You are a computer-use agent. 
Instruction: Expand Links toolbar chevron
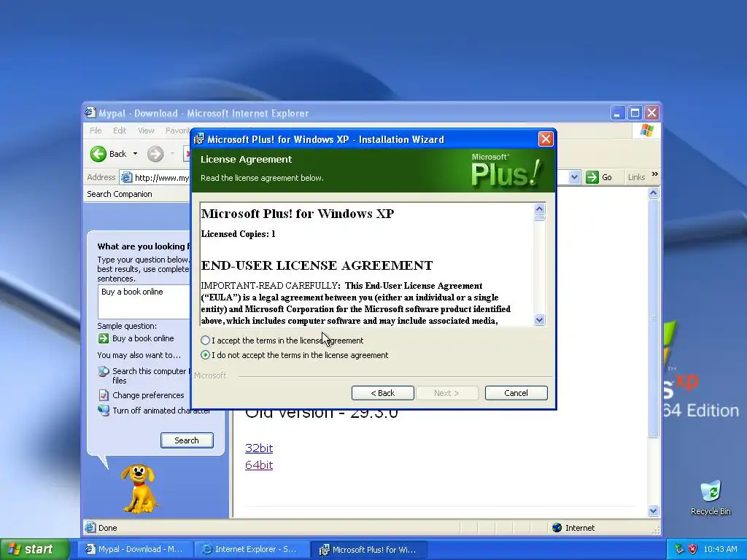(654, 174)
